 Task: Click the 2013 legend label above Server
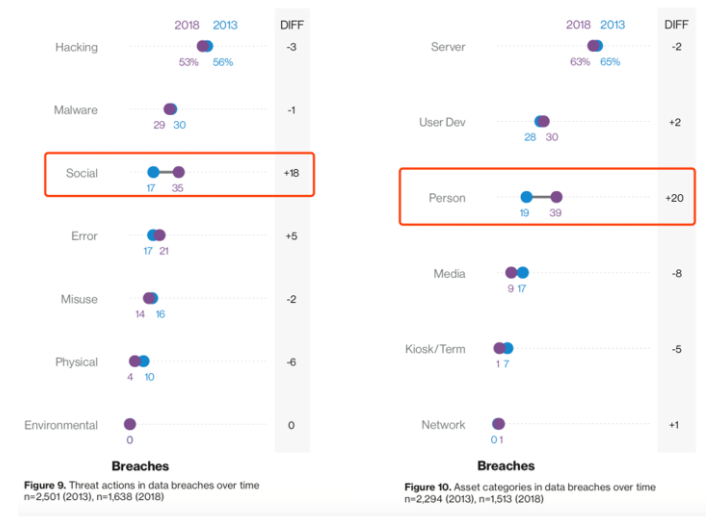(612, 24)
